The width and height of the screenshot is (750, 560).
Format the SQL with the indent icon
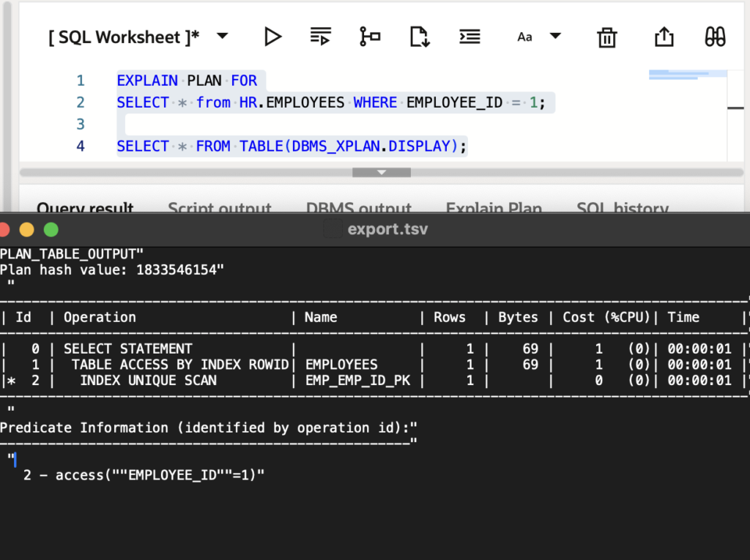click(469, 37)
